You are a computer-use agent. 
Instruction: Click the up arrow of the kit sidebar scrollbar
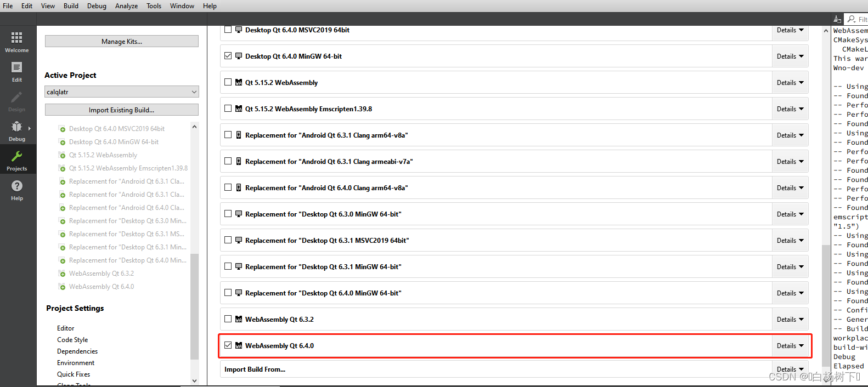[x=194, y=127]
